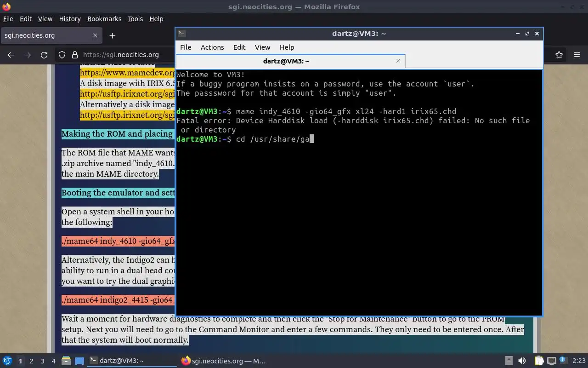Close the dartz@VM3 terminal tab

point(398,61)
